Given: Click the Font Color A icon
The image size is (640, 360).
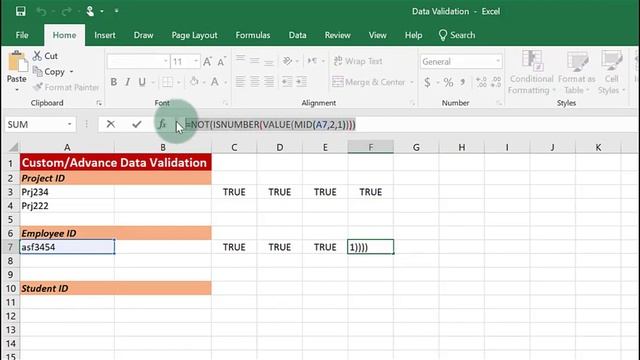Looking at the screenshot, I should (x=215, y=82).
